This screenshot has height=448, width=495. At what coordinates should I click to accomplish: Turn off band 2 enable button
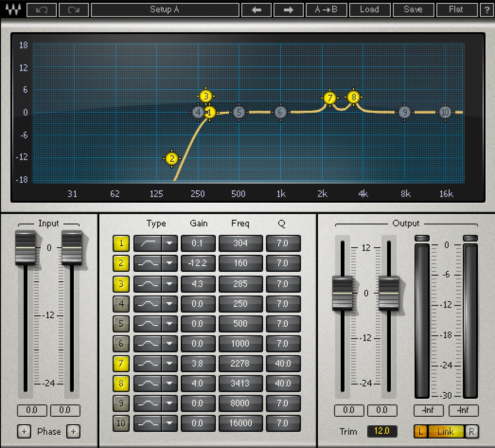pos(121,263)
